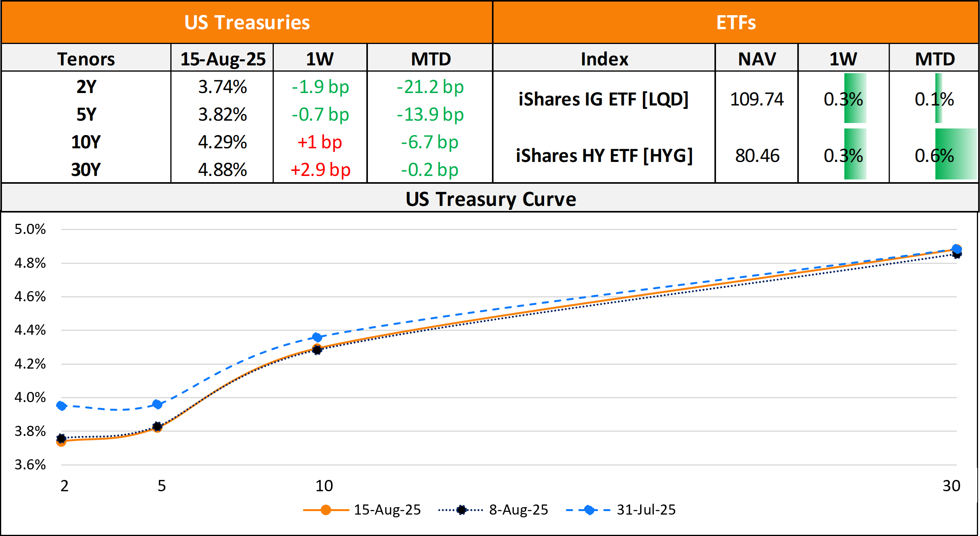The image size is (980, 536).
Task: Click the iShares HY ETF [HYG] label
Action: [x=604, y=155]
